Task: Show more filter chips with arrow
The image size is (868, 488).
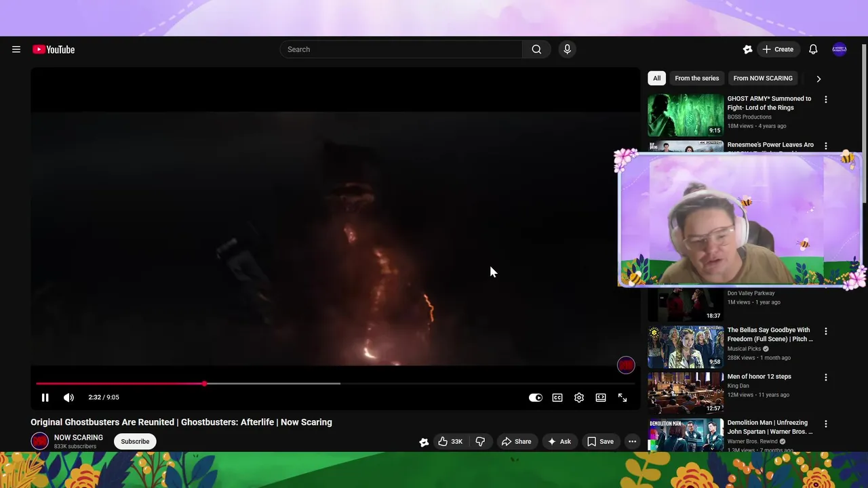Action: (x=818, y=79)
